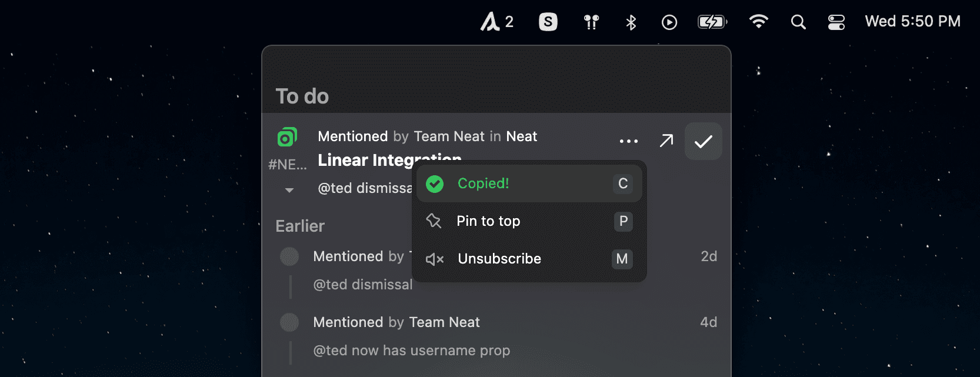
Task: Click the M shortcut key badge
Action: pos(622,259)
